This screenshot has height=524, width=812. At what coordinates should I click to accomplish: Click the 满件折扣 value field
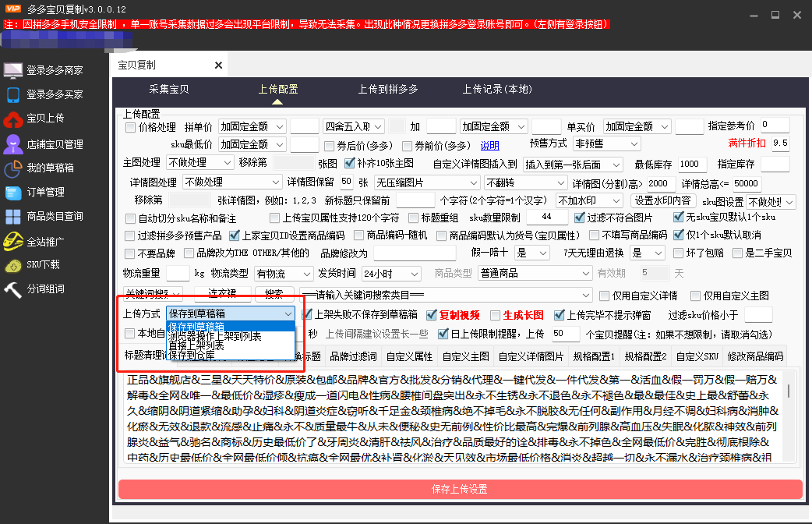780,143
